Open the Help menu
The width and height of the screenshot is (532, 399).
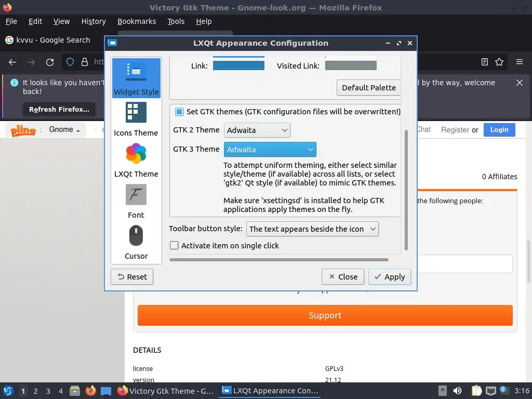(204, 21)
